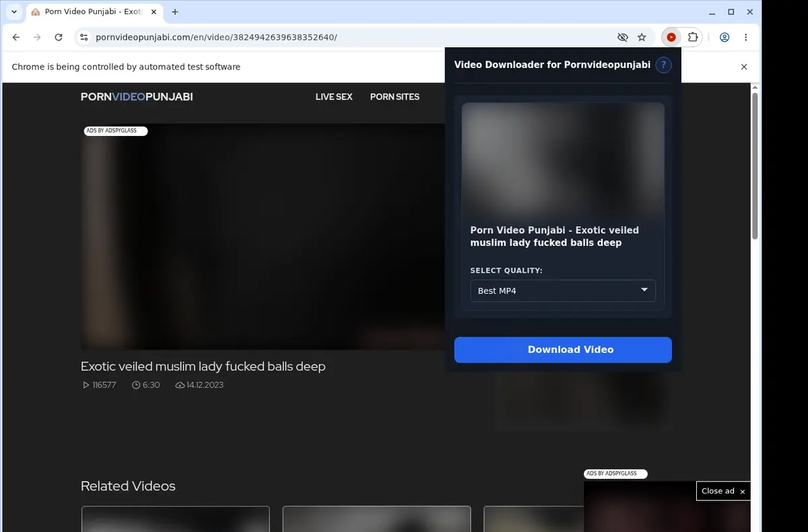Click the first related video thumbnail

coord(175,519)
